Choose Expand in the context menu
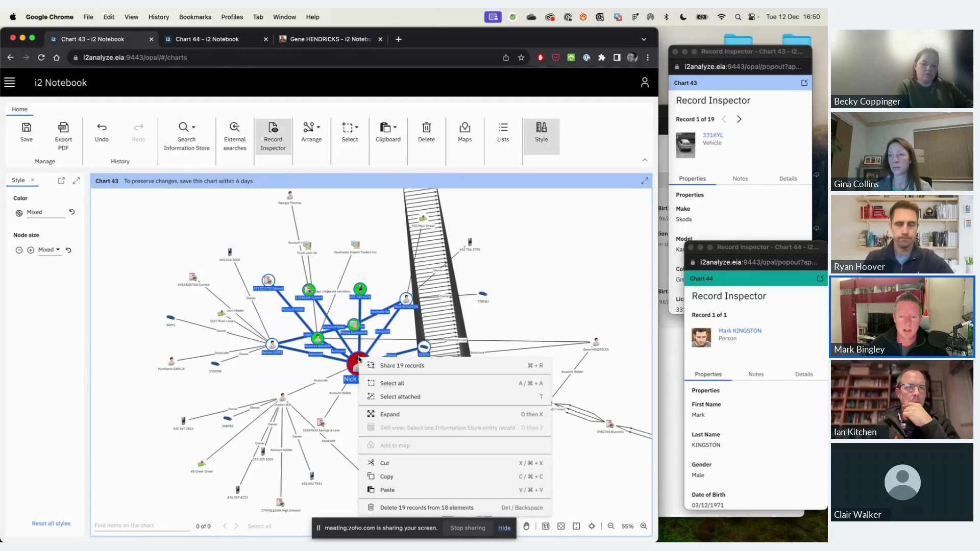Image resolution: width=980 pixels, height=551 pixels. pyautogui.click(x=455, y=414)
